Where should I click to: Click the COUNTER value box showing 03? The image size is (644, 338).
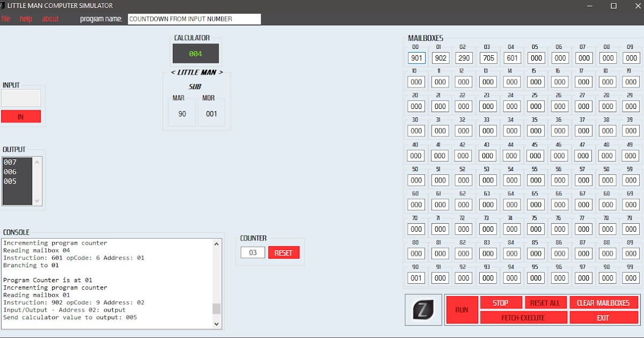coord(252,252)
